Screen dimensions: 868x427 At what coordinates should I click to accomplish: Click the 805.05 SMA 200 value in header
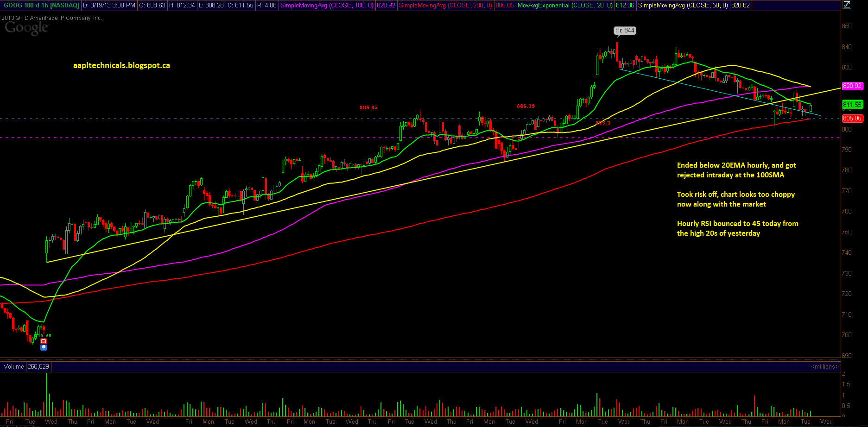(x=505, y=6)
